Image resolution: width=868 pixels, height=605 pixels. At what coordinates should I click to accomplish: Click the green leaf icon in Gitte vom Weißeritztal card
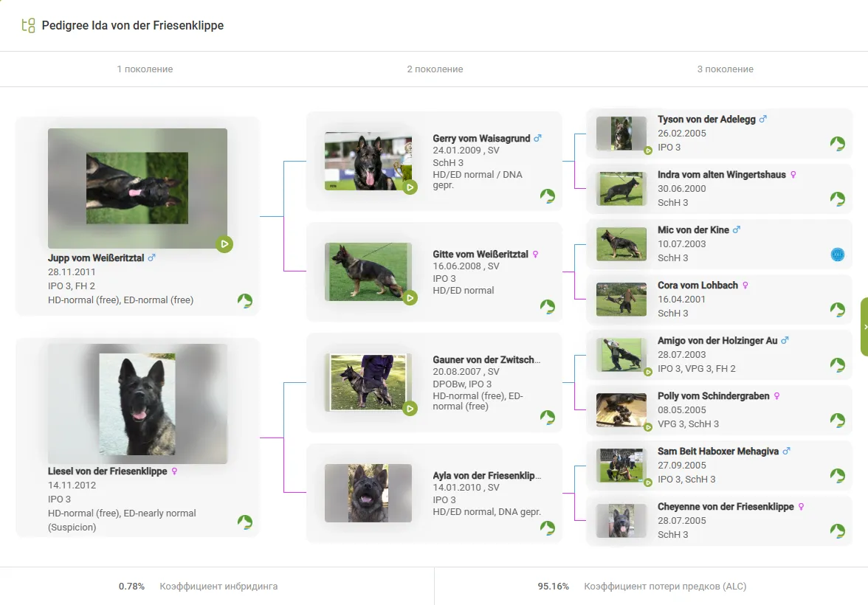(547, 306)
